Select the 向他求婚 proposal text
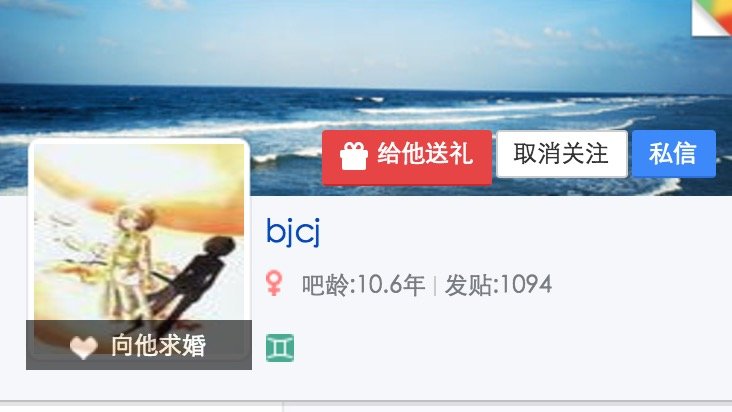Image resolution: width=732 pixels, height=412 pixels. click(158, 346)
